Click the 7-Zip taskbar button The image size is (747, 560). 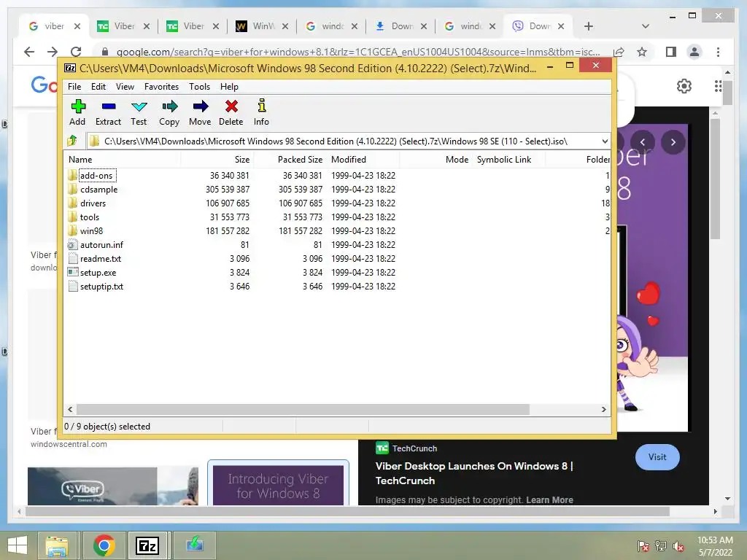147,545
